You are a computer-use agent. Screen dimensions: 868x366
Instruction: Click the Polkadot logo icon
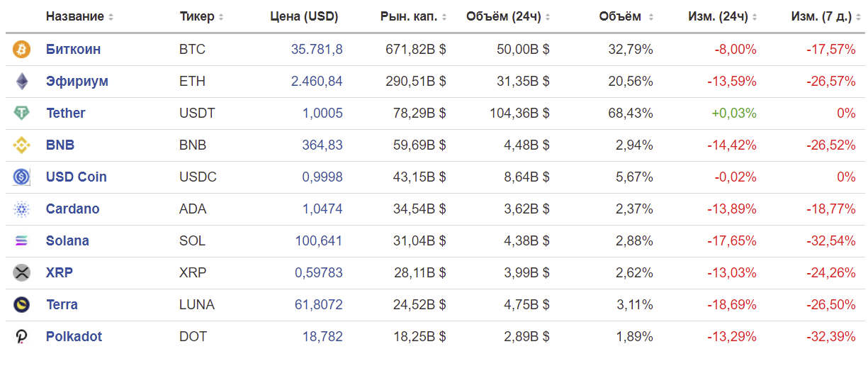click(x=22, y=337)
